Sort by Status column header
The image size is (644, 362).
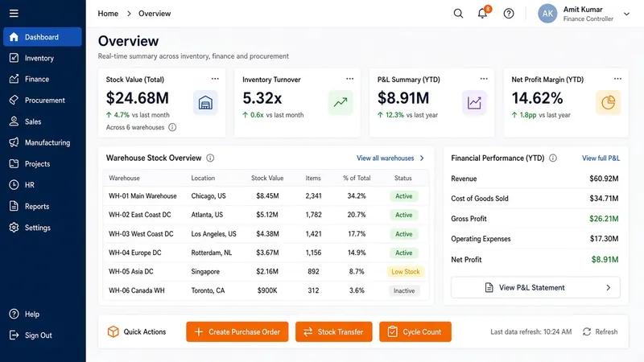pyautogui.click(x=403, y=178)
